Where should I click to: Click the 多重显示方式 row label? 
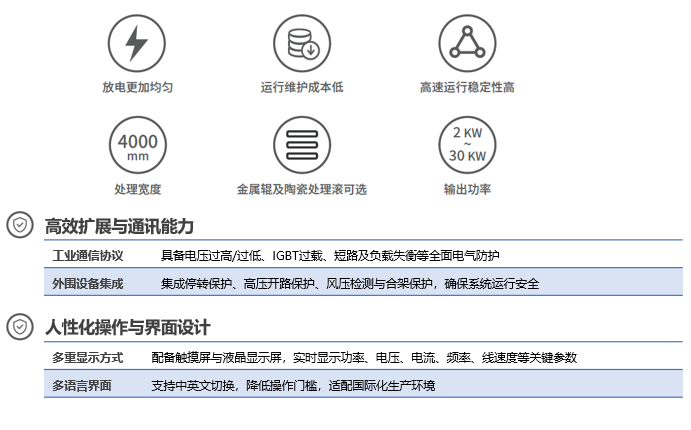point(88,357)
